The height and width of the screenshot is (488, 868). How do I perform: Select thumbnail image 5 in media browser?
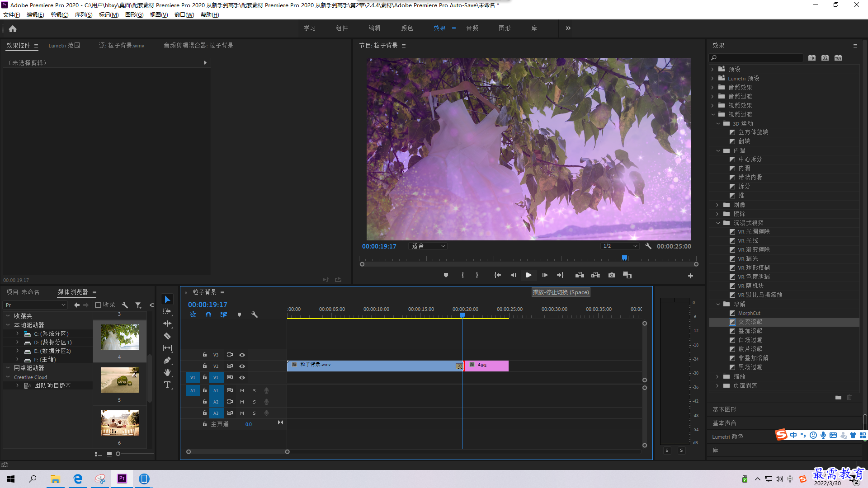[119, 380]
